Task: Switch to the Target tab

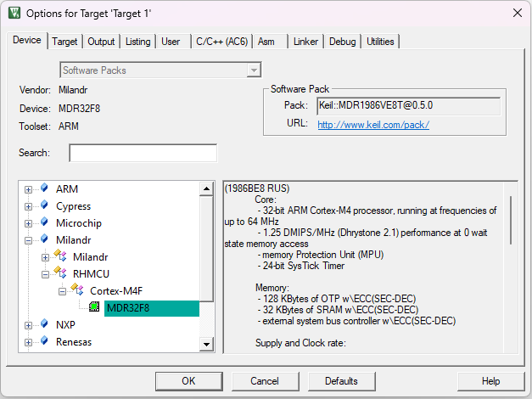Action: coord(64,42)
